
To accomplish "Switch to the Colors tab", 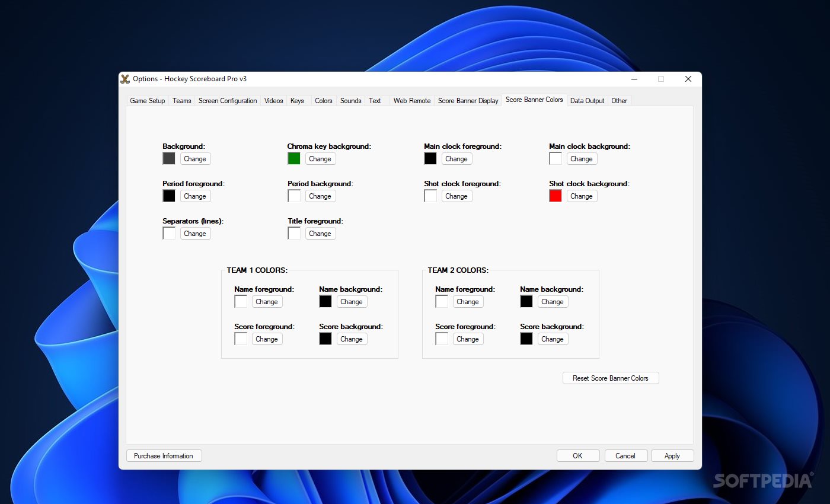I will coord(324,101).
